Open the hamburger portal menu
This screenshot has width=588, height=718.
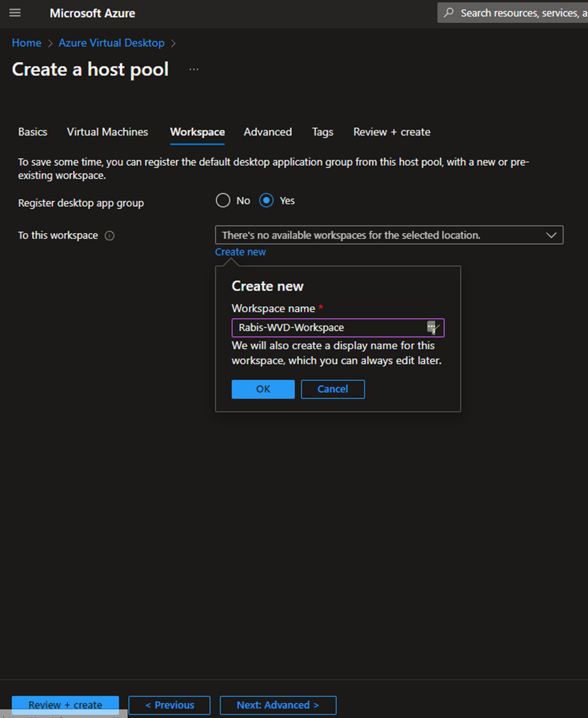(15, 13)
